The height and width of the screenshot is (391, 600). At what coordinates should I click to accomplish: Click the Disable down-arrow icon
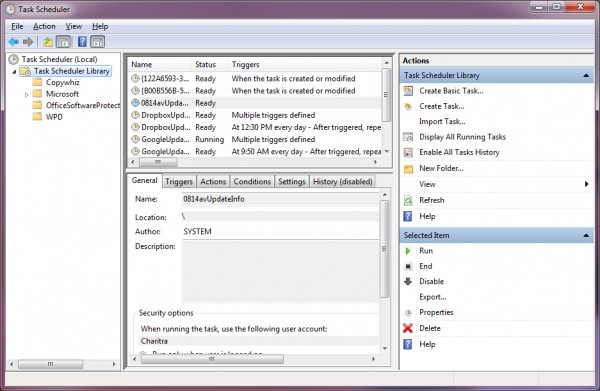408,282
